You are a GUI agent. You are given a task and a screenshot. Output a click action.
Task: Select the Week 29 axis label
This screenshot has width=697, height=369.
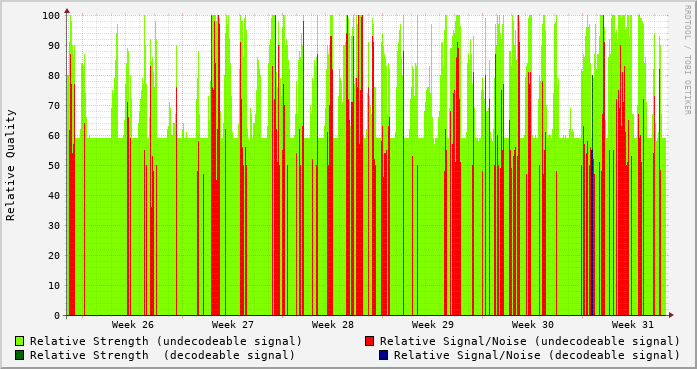[x=433, y=325]
